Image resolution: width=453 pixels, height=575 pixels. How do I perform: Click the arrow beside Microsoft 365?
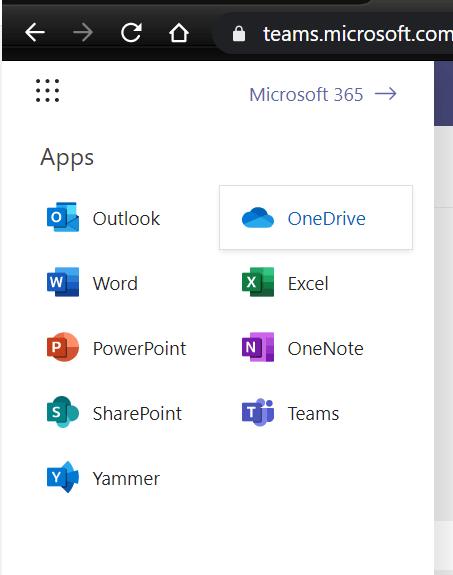point(386,94)
